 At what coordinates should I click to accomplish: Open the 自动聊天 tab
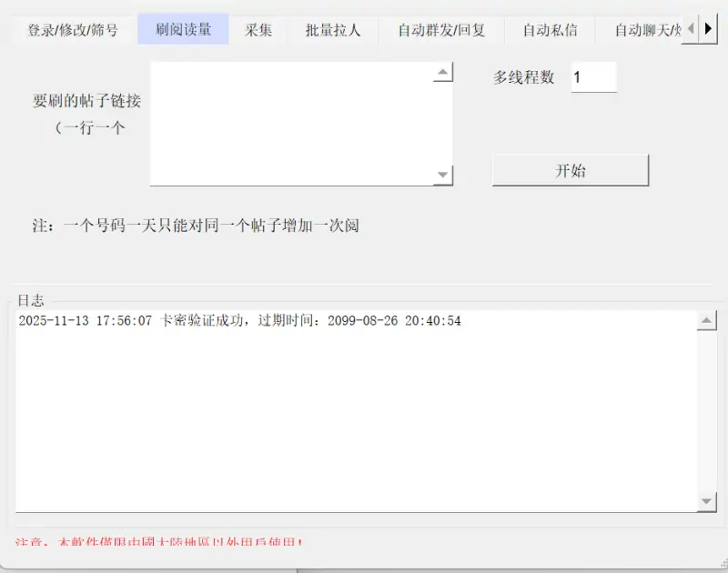coord(646,29)
